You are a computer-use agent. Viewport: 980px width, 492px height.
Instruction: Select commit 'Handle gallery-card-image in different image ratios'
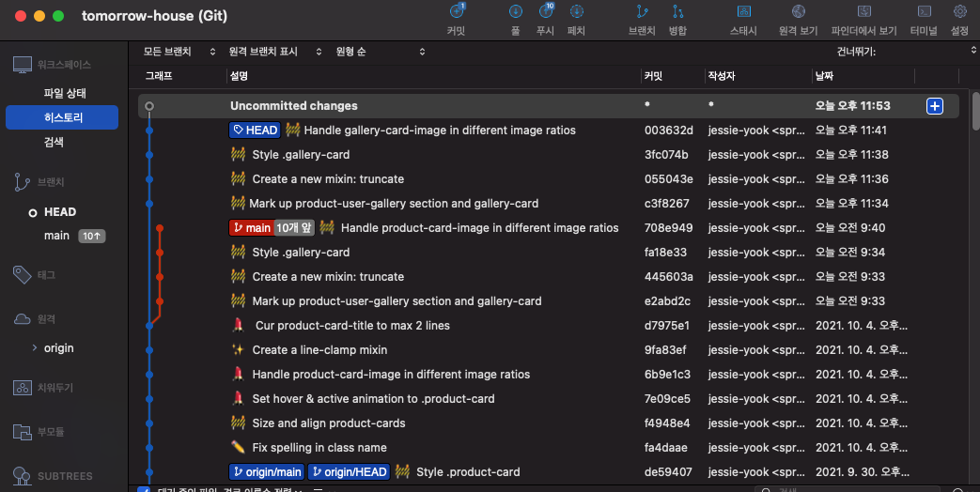pos(548,130)
